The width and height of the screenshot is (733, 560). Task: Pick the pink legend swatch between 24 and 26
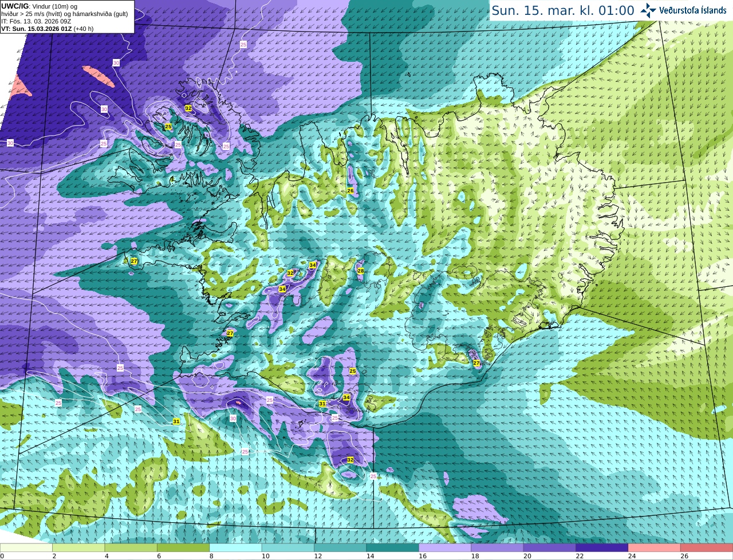655,548
